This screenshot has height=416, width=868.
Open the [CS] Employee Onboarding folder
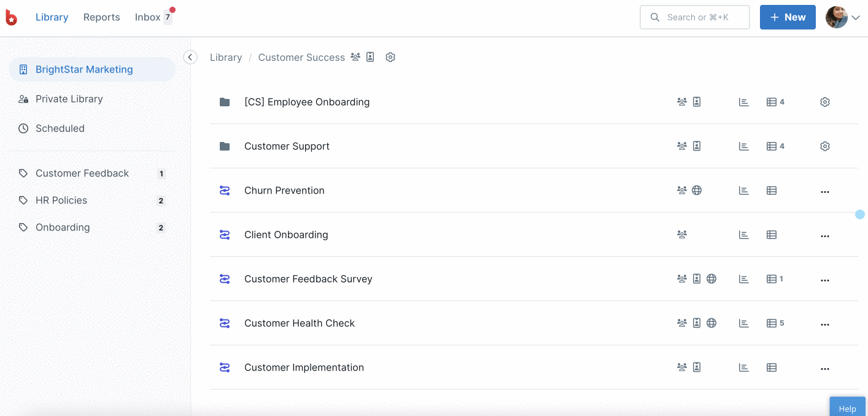pyautogui.click(x=307, y=102)
